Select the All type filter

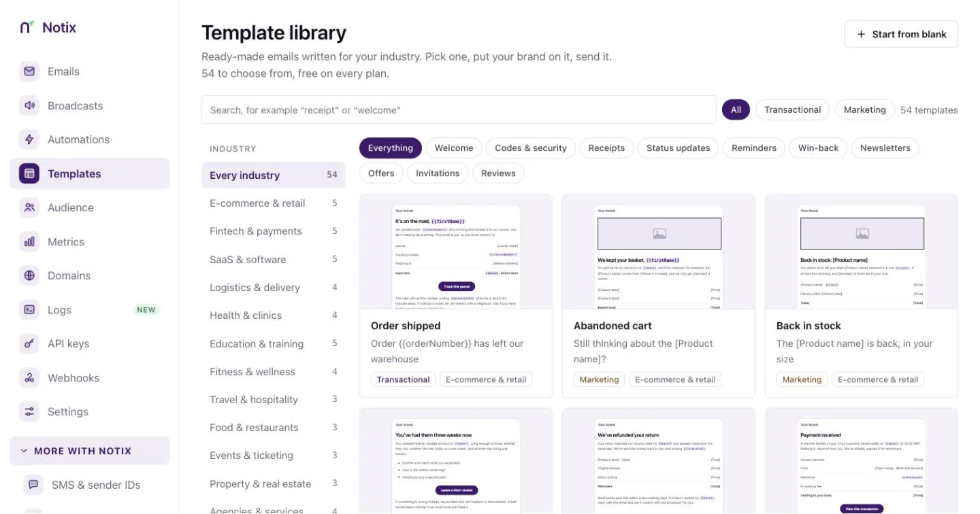(x=736, y=109)
